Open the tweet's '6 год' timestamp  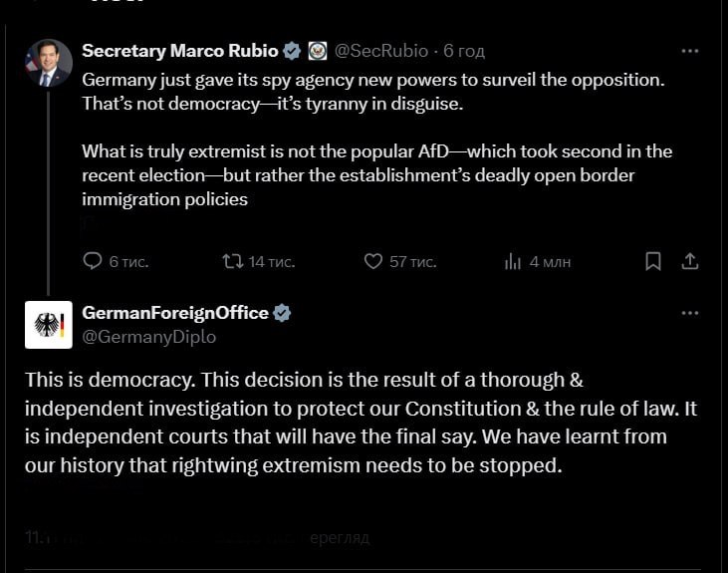pyautogui.click(x=464, y=50)
